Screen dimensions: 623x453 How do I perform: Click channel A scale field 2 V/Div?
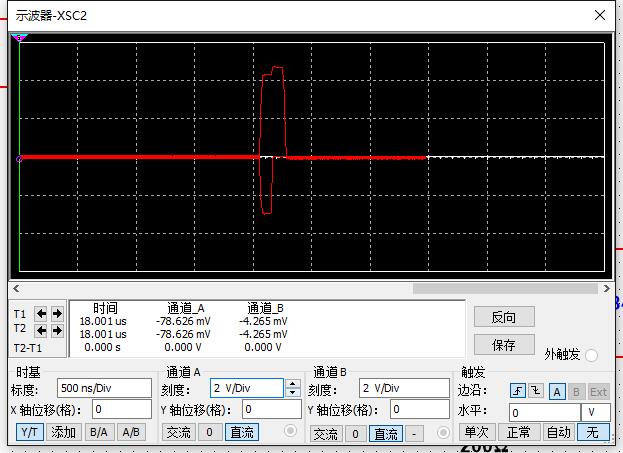click(x=247, y=388)
